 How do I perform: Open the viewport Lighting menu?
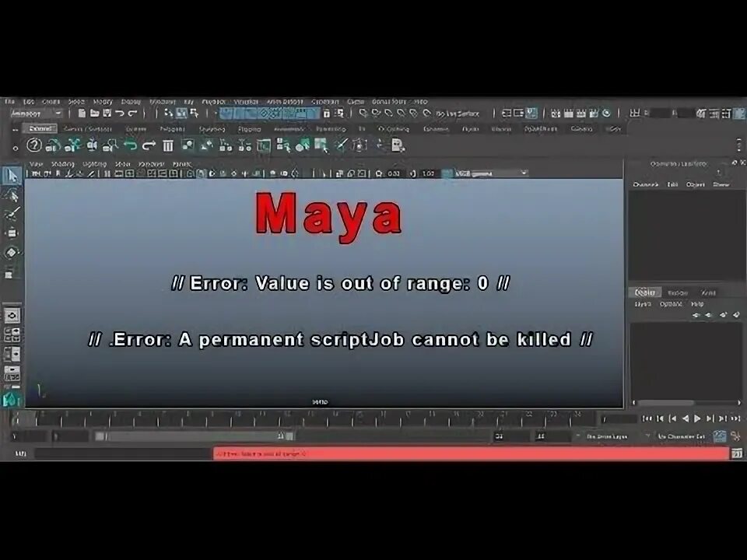tap(94, 164)
